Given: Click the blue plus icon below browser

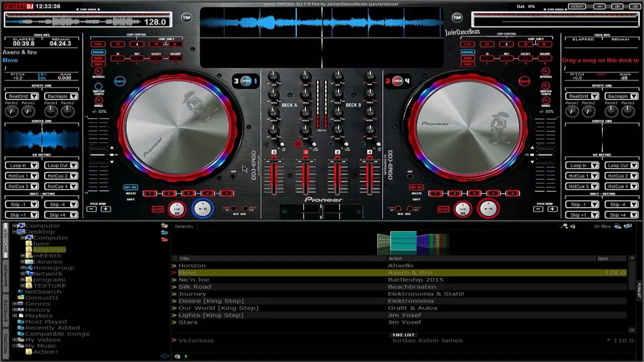Looking at the screenshot, I should (x=165, y=356).
